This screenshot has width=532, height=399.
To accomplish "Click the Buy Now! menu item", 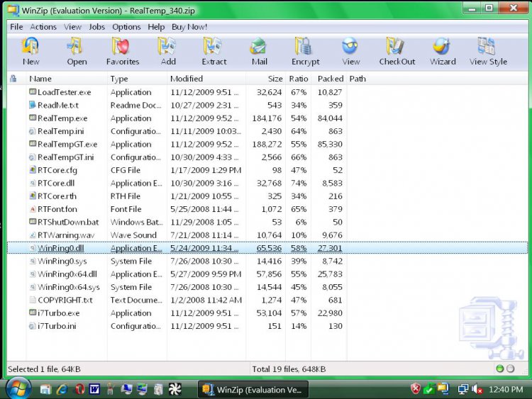I will pos(189,27).
